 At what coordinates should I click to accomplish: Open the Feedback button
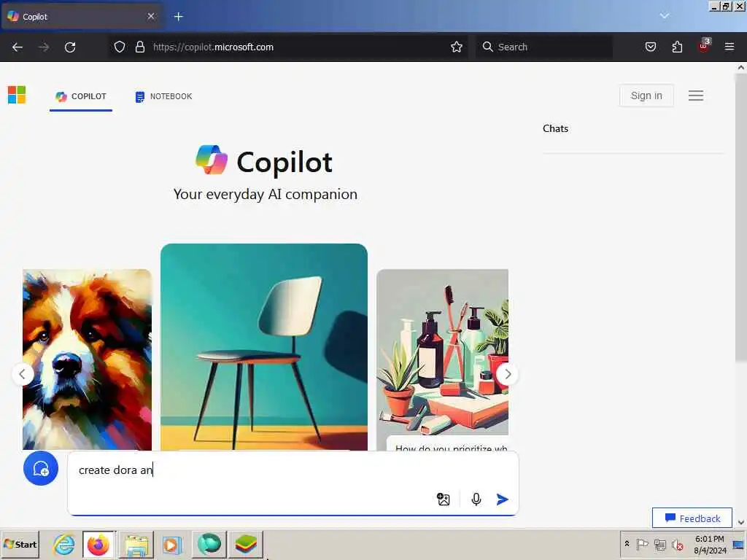[692, 518]
